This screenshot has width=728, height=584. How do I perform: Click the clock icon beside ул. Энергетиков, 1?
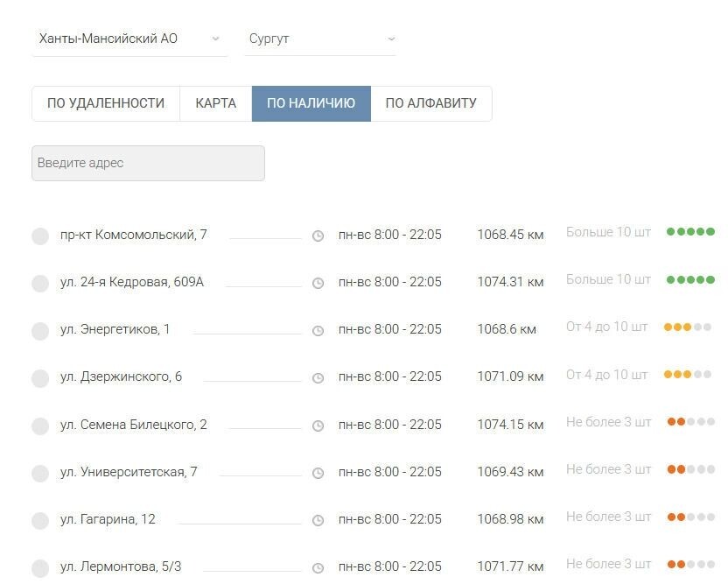click(318, 329)
